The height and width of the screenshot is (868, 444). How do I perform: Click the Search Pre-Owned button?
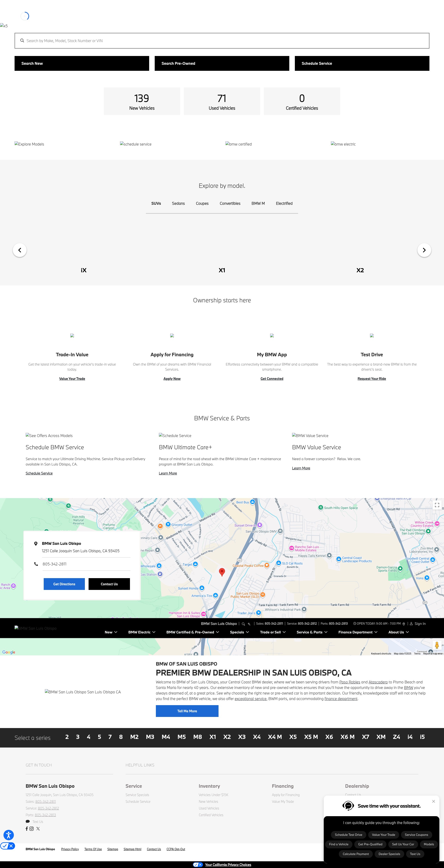coord(222,63)
